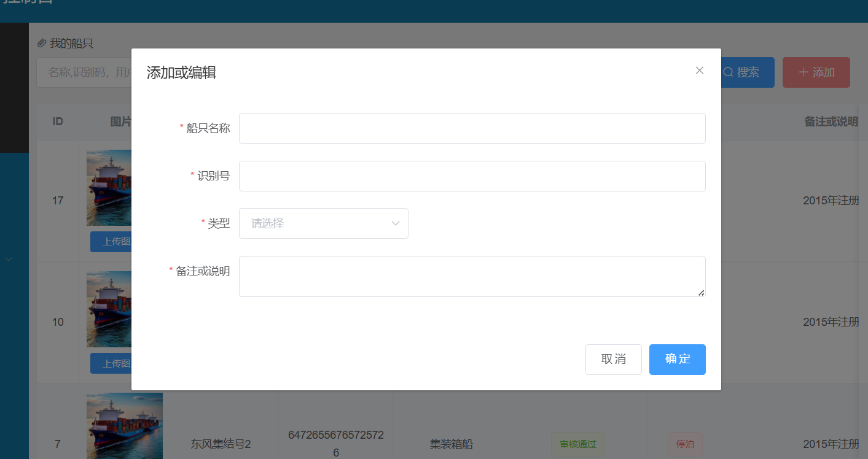Click the 搜索 button behind dialog
Viewport: 868px width, 459px height.
click(x=748, y=72)
